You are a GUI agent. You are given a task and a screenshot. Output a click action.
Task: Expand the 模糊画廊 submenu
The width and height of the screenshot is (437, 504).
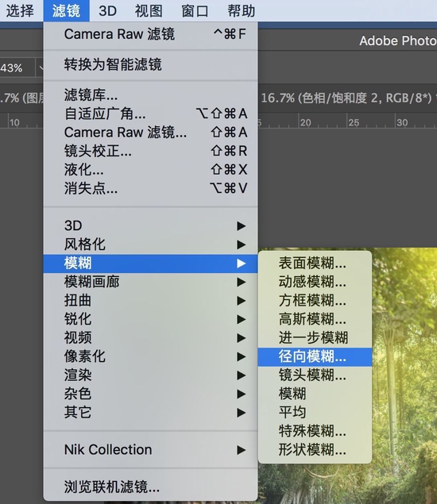[x=150, y=282]
